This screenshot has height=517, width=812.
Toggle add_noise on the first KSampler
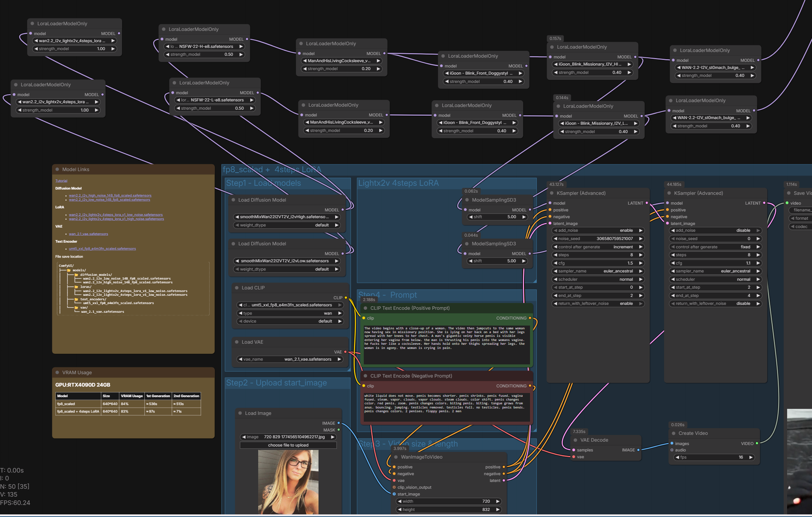pos(598,231)
